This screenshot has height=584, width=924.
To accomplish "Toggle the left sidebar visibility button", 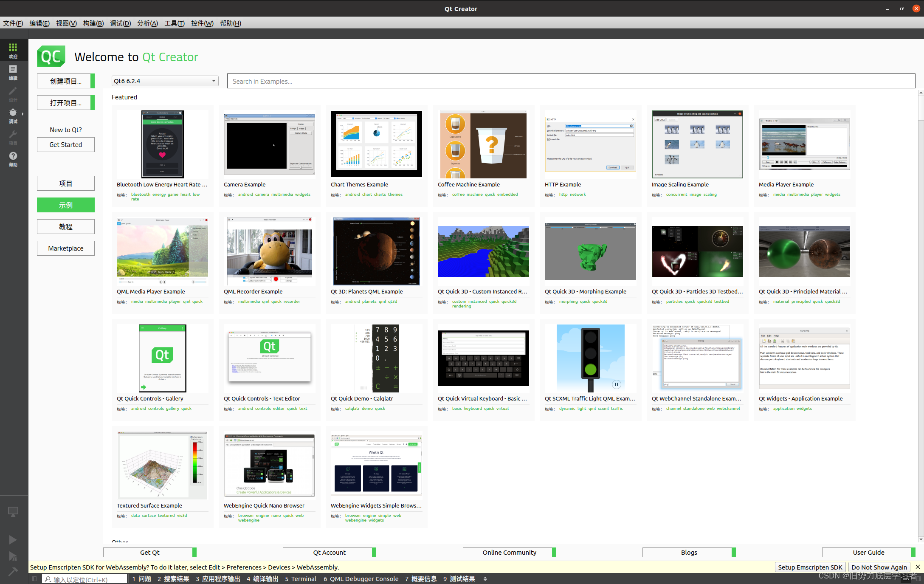I will (34, 579).
